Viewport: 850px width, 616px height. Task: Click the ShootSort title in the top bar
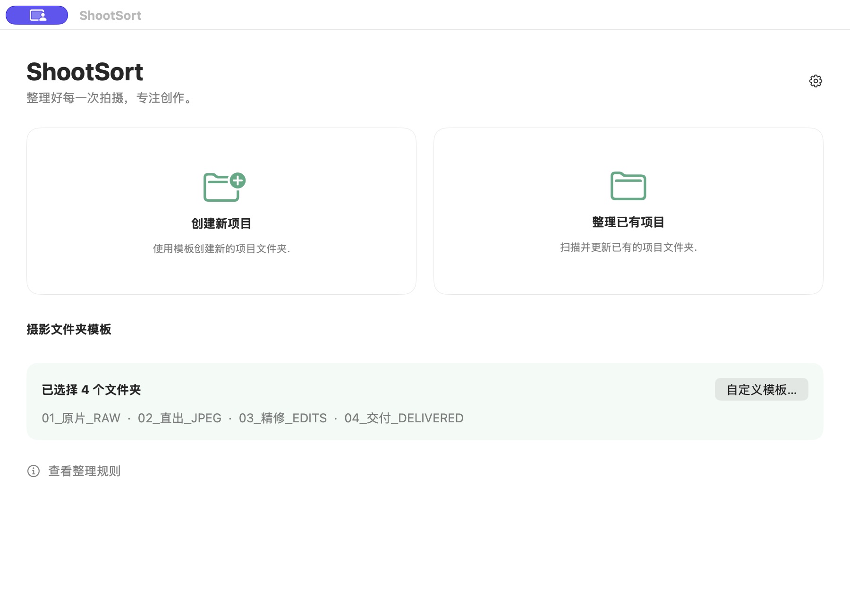[110, 16]
